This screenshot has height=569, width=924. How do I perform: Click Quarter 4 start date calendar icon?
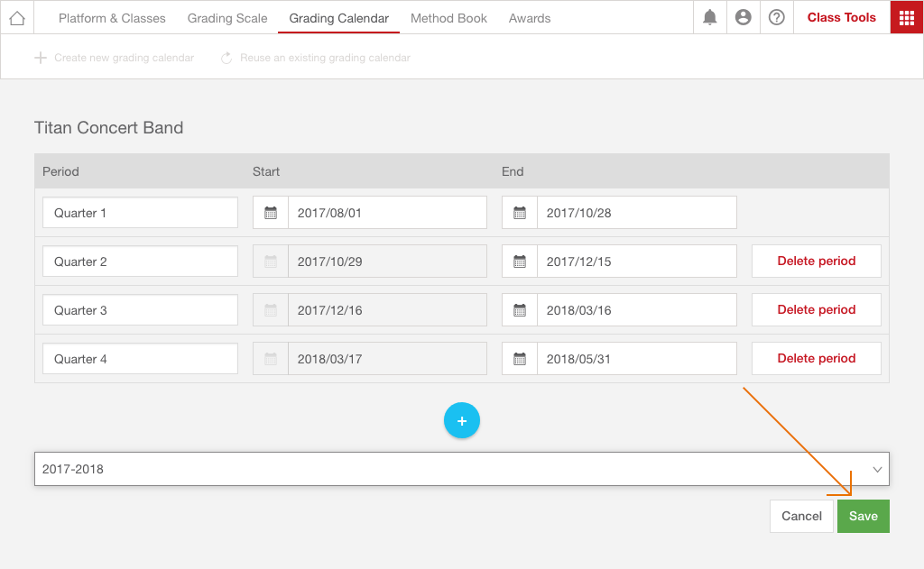pos(271,359)
